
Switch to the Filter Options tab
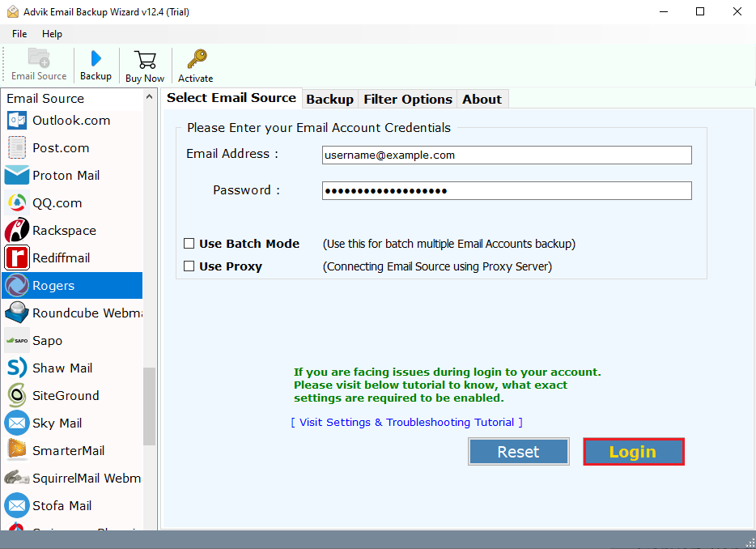click(x=407, y=99)
